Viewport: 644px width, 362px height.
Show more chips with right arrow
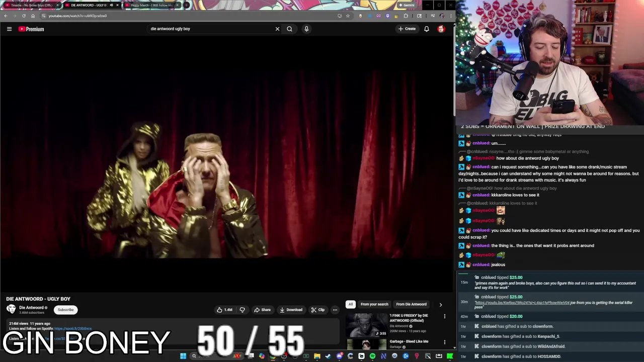tap(441, 304)
